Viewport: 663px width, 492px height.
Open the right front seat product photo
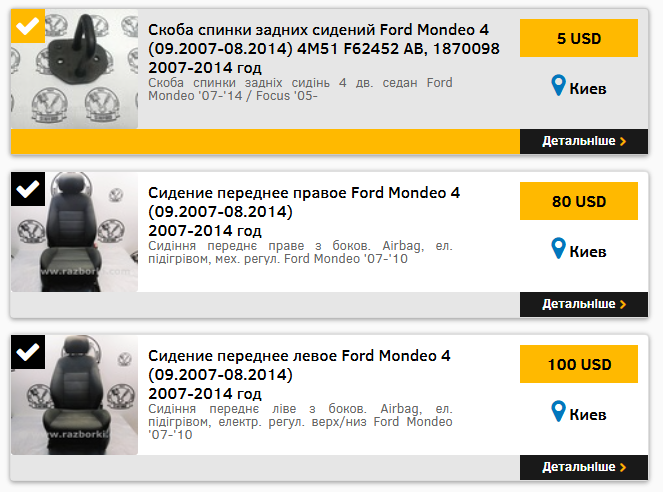click(74, 232)
